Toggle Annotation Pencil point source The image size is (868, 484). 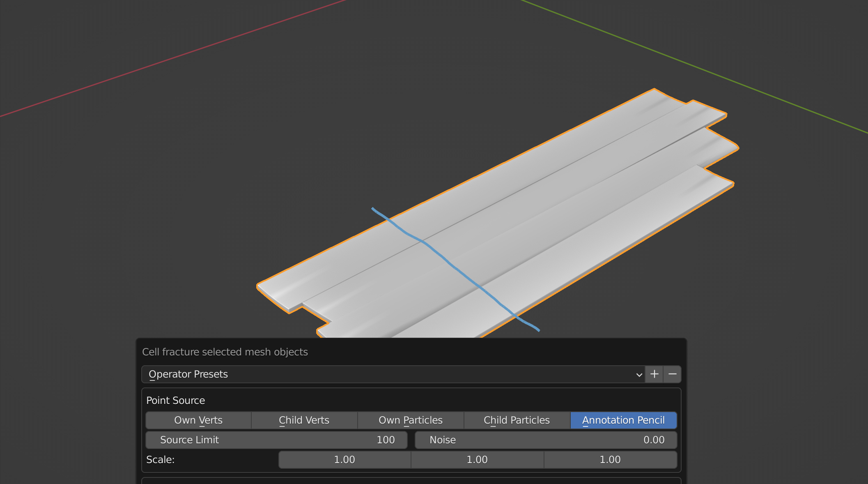[x=623, y=420]
